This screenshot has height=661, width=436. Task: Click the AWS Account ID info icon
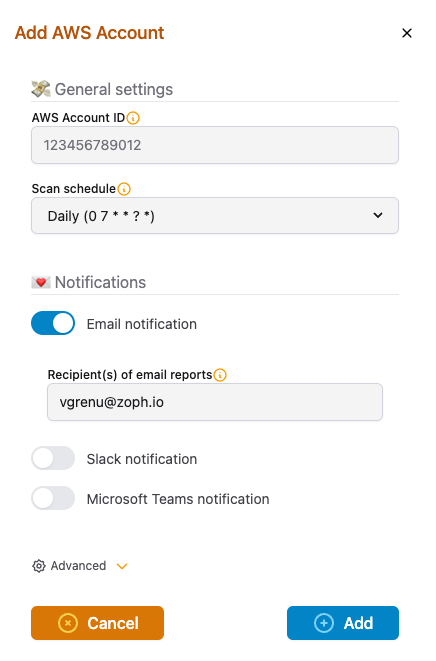tap(133, 118)
